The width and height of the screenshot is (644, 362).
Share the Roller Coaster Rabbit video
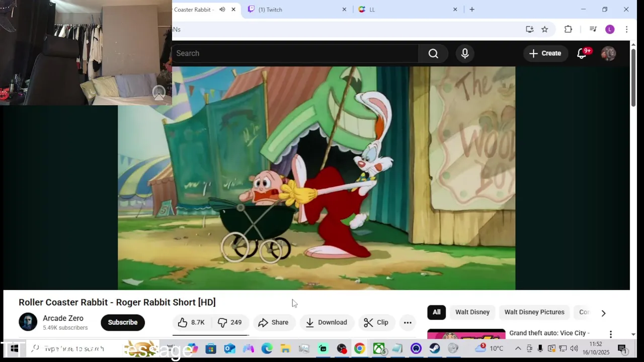coord(273,322)
